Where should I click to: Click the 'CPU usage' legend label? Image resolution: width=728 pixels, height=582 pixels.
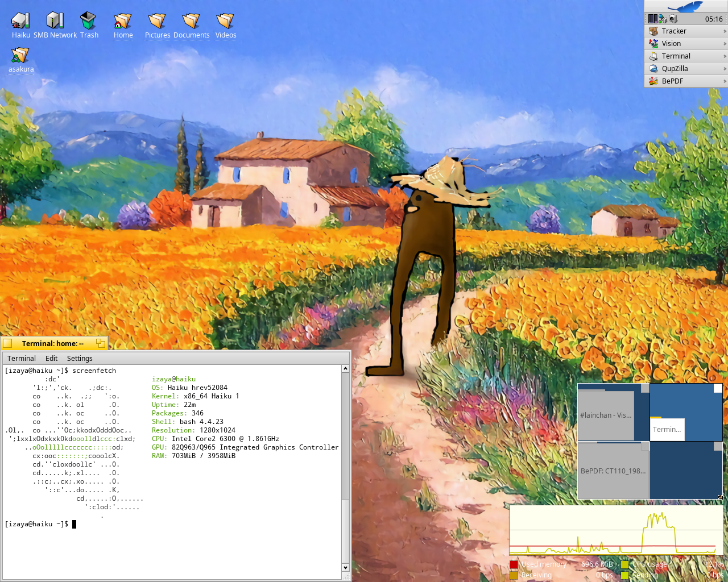pos(650,564)
